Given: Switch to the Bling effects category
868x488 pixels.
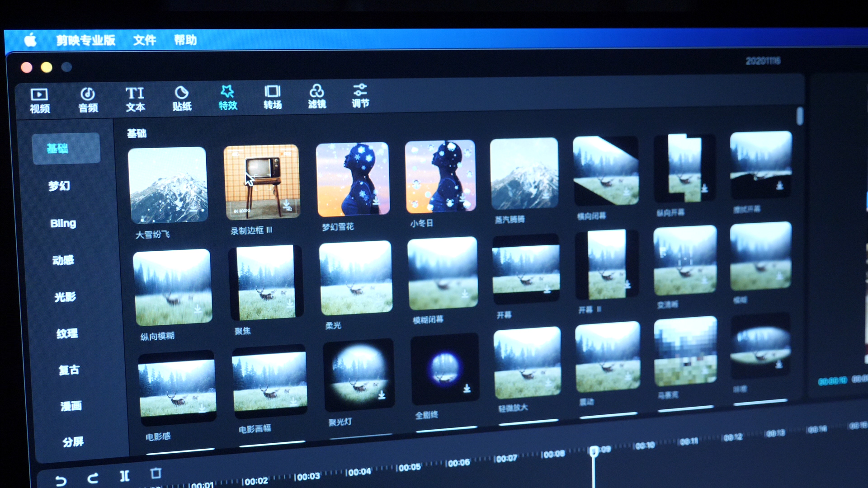Looking at the screenshot, I should [x=63, y=223].
